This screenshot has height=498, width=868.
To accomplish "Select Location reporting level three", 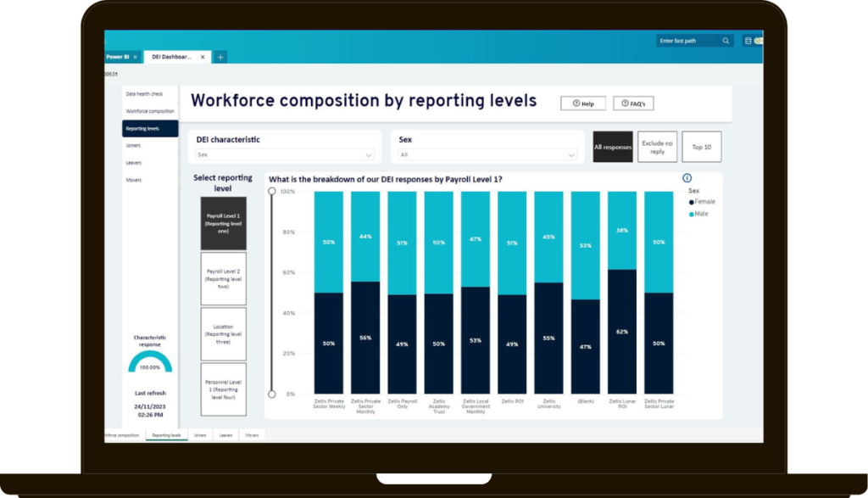I will (223, 333).
